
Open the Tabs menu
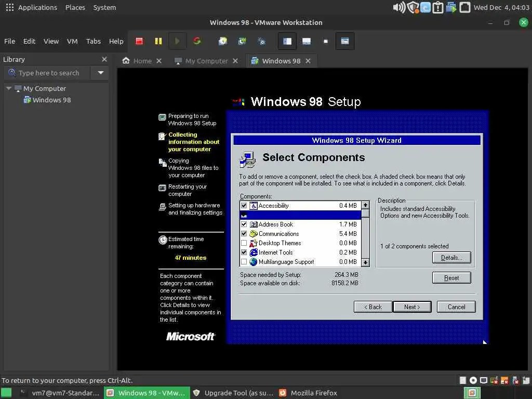point(94,41)
